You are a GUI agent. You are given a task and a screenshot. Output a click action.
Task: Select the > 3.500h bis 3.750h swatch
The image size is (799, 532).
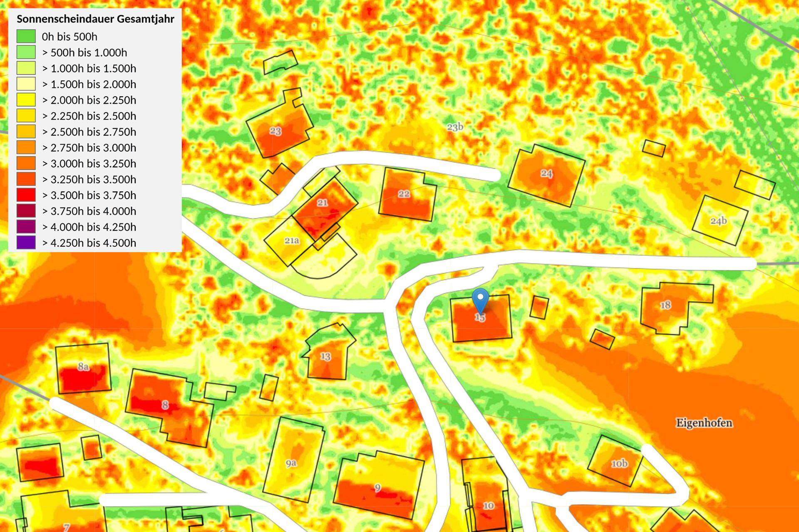point(26,195)
